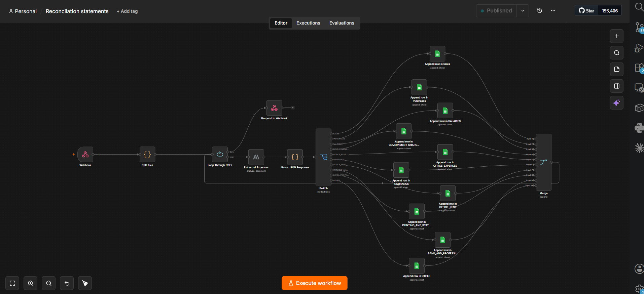Expand the Published dropdown arrow
Screen dimensions: 644x294
point(523,11)
